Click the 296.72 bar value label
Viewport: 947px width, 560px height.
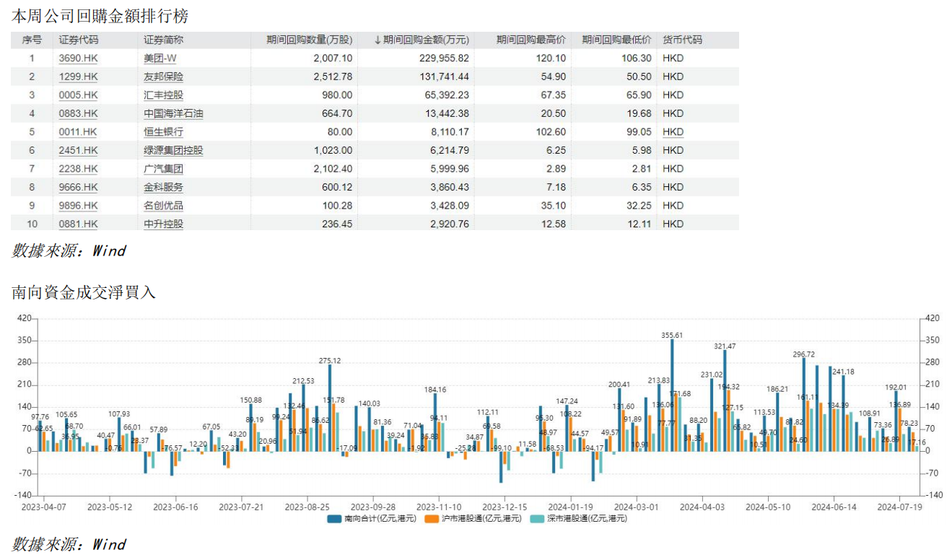(803, 354)
